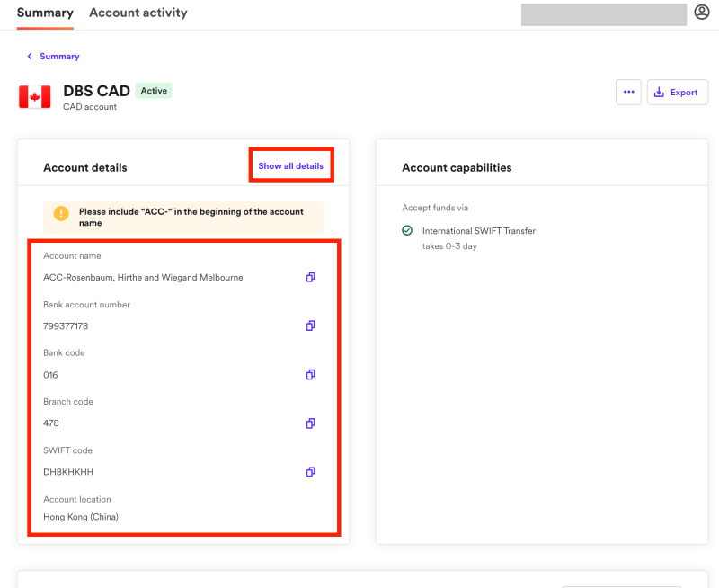
Task: Click the green SWIFT transfer checkmark icon
Action: (407, 230)
